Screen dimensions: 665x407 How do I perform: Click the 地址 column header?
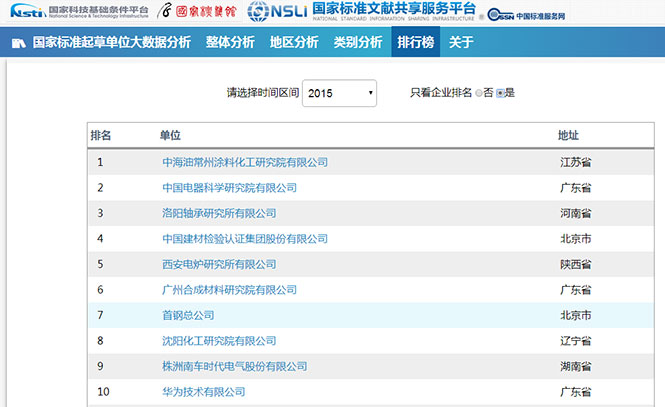(568, 136)
